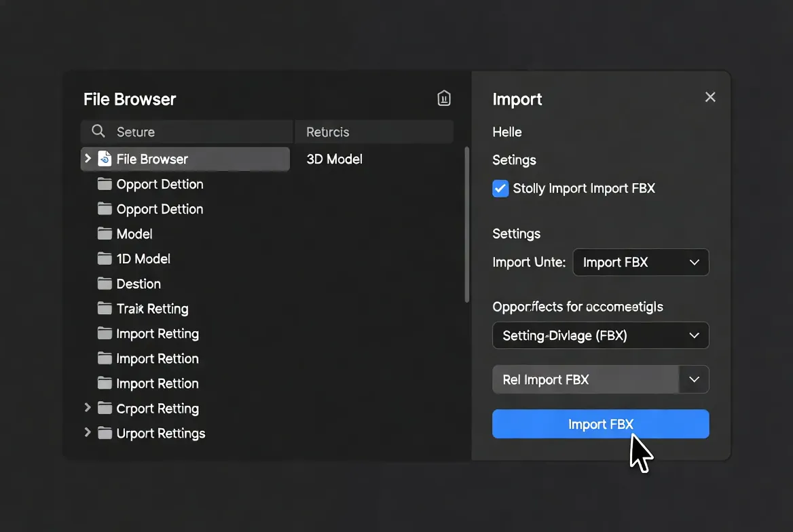This screenshot has width=793, height=532.
Task: Click the folder icon beside Traix Retting
Action: (105, 307)
